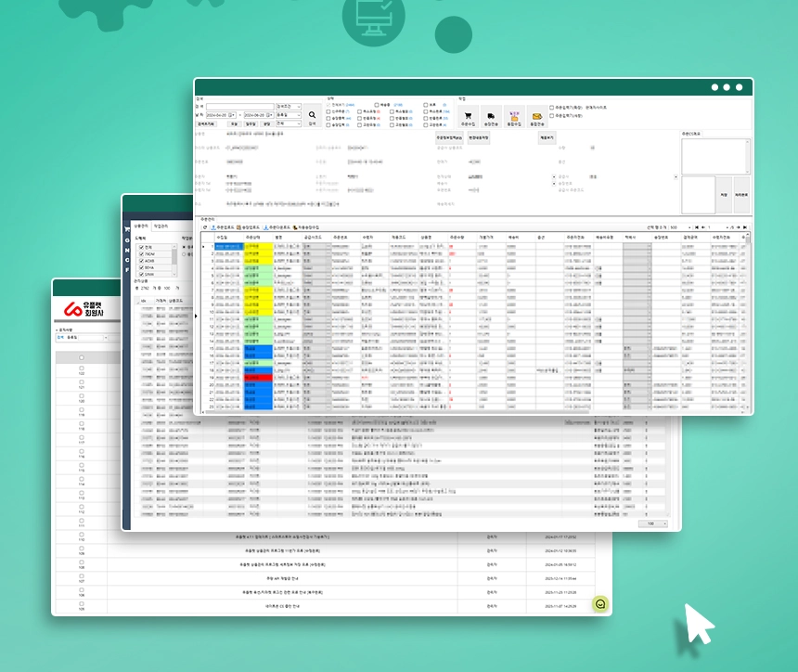Select first radio option in middle window
Image resolution: width=798 pixels, height=672 pixels.
185,247
